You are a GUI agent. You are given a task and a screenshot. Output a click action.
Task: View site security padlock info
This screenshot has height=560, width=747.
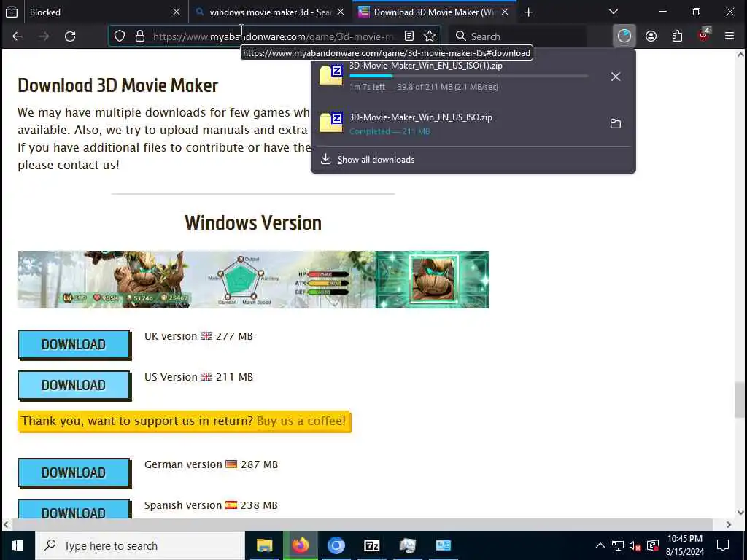point(140,36)
